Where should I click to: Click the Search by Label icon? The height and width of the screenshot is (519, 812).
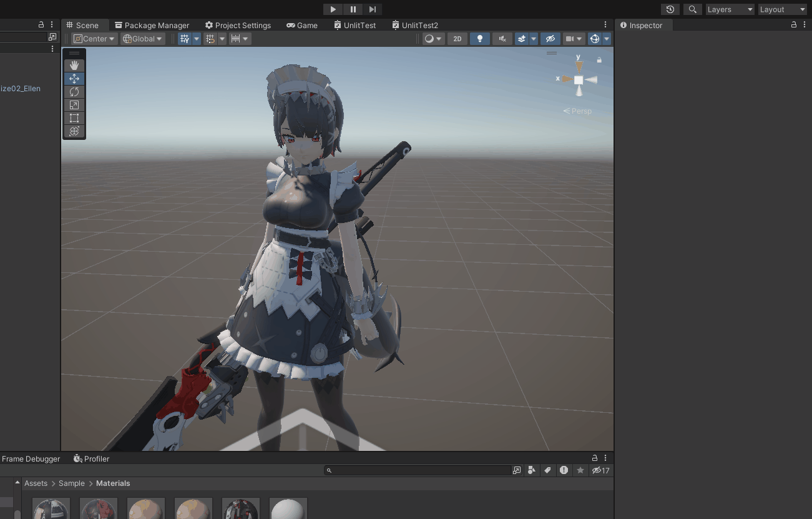point(548,470)
